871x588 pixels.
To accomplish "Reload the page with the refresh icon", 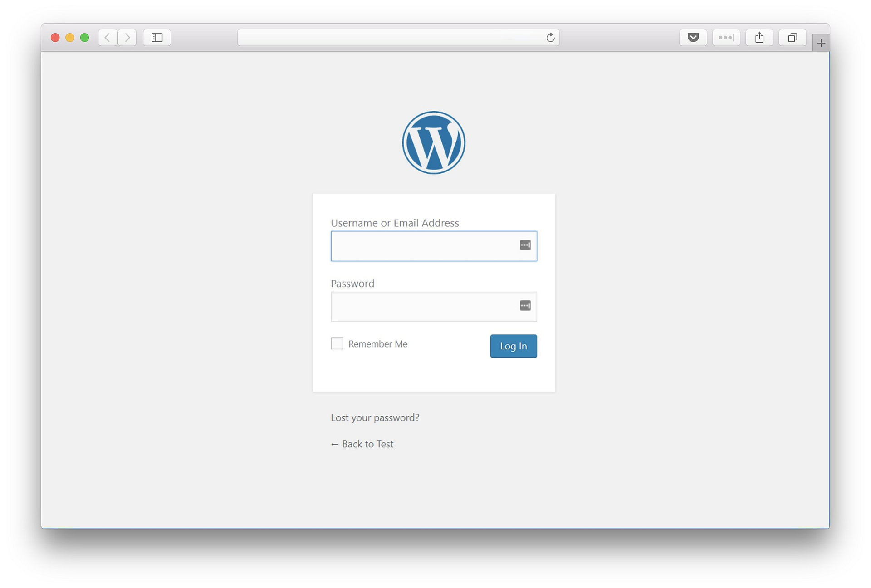I will (x=550, y=38).
